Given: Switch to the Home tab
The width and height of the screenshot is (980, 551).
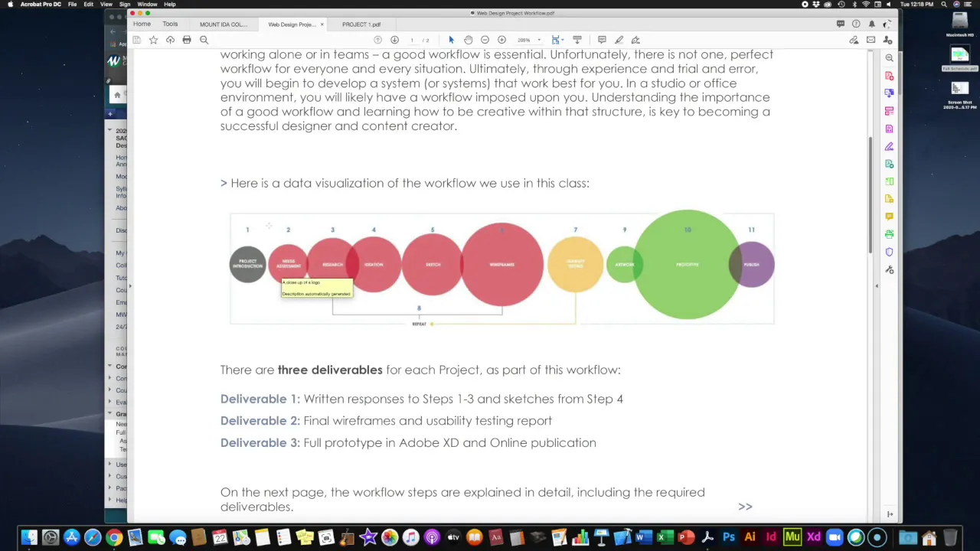Looking at the screenshot, I should click(x=142, y=24).
